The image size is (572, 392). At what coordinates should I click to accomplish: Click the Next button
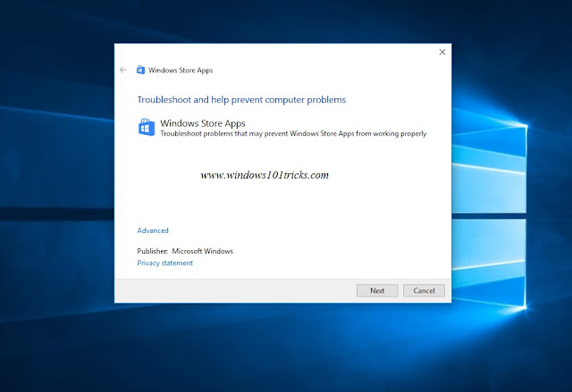click(x=377, y=290)
